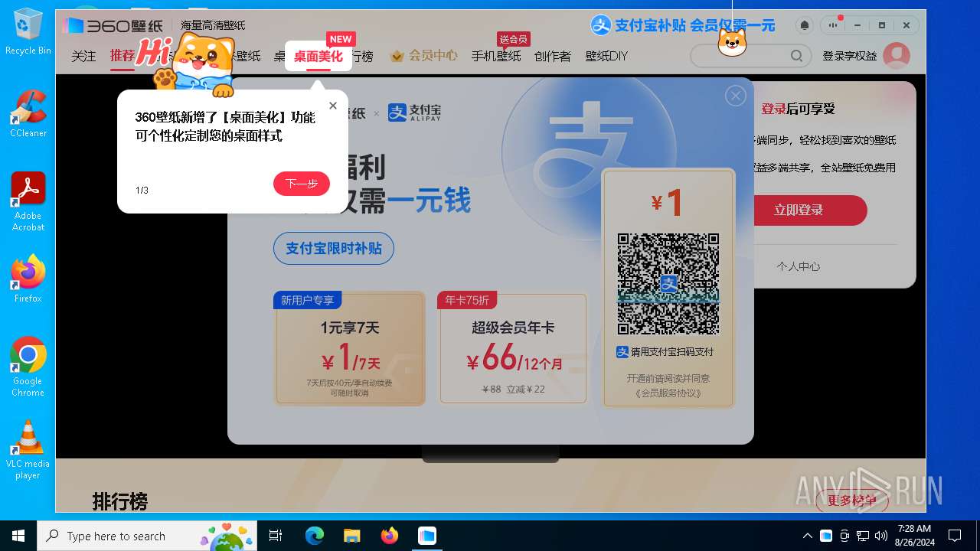Open the network tray icon
The image size is (980, 551).
click(x=863, y=536)
